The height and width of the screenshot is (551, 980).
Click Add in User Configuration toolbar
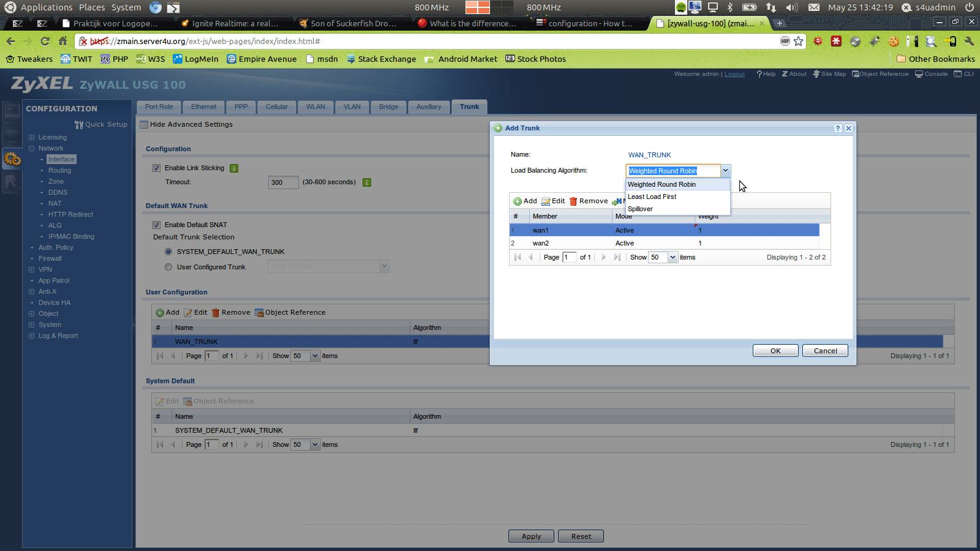(167, 312)
